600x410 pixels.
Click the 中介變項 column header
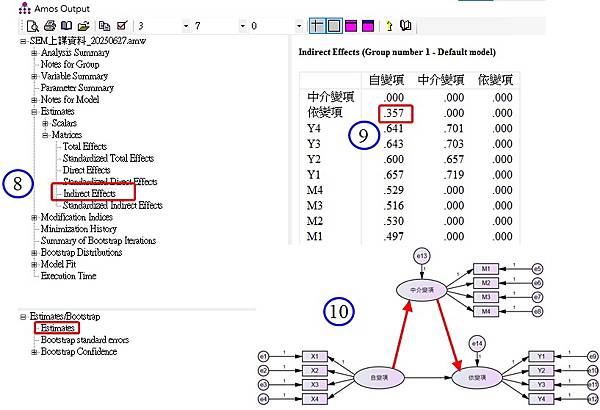pyautogui.click(x=441, y=80)
